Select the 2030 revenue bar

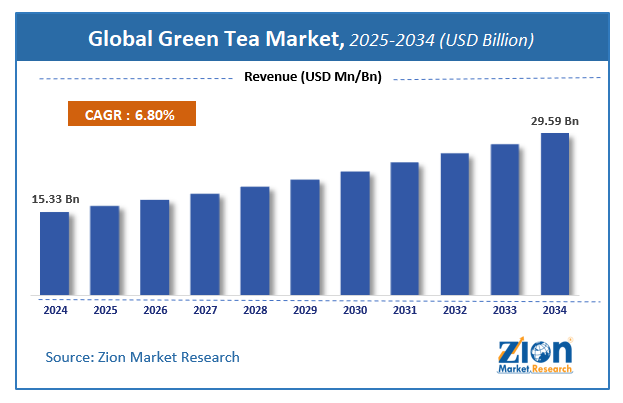point(355,233)
